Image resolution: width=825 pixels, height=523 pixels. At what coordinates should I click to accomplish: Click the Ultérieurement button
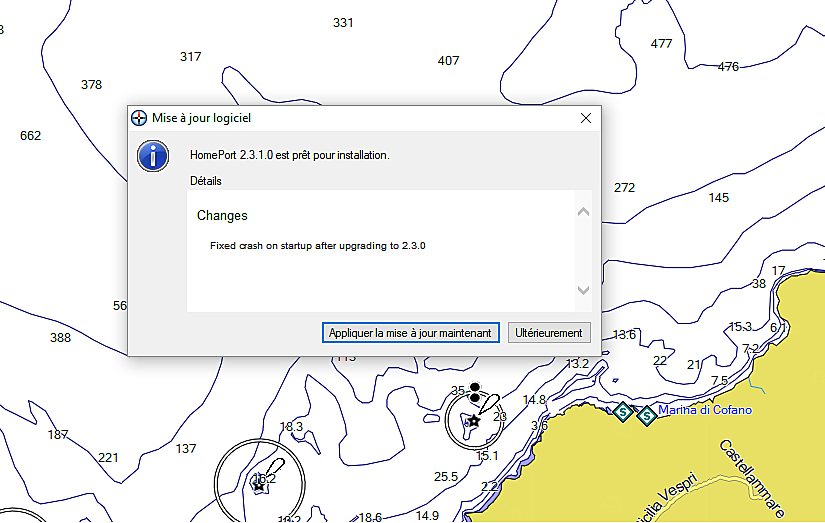549,333
